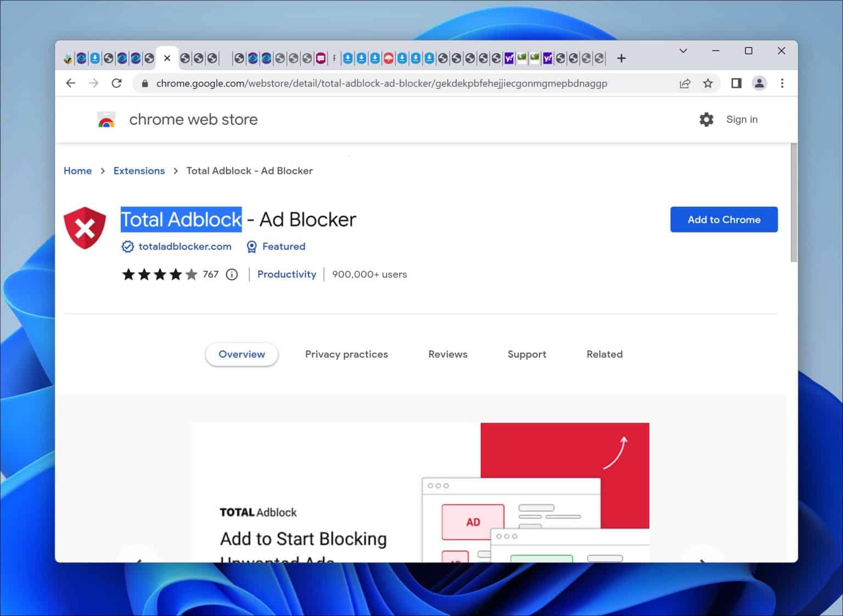Click the share icon in the browser toolbar

pyautogui.click(x=685, y=83)
